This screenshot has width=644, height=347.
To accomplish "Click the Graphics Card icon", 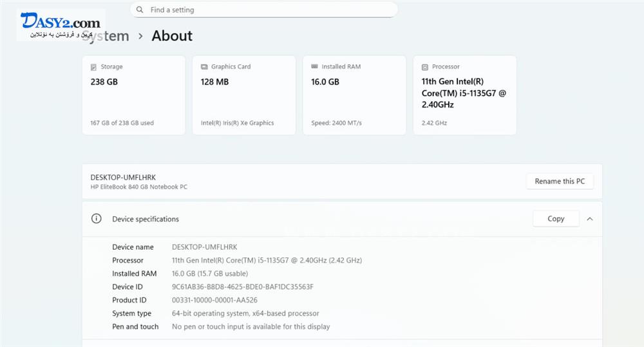I will tap(204, 67).
